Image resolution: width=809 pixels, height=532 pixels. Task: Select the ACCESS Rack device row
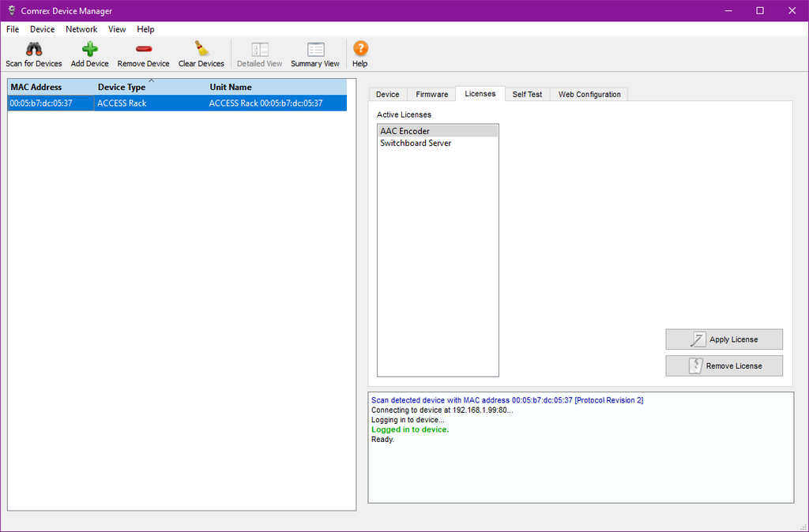click(177, 103)
